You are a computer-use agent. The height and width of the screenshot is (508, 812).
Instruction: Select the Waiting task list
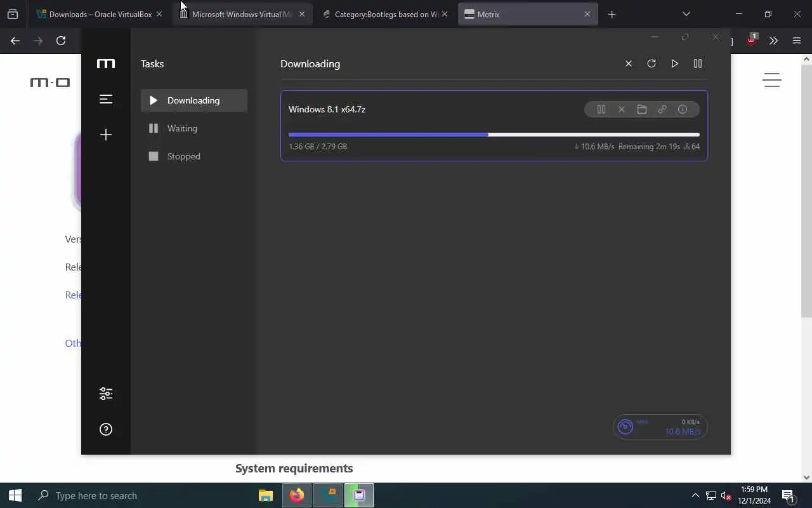194,128
